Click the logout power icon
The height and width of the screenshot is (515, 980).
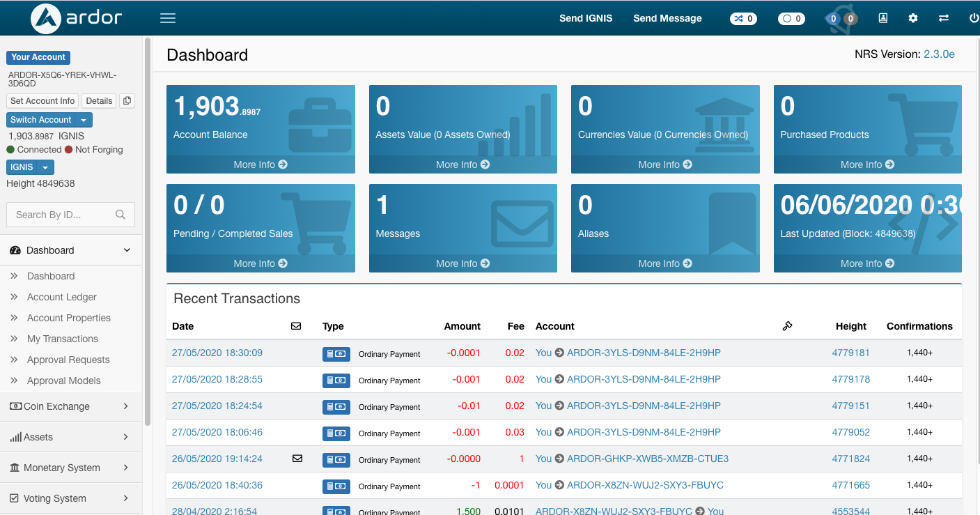pos(972,18)
